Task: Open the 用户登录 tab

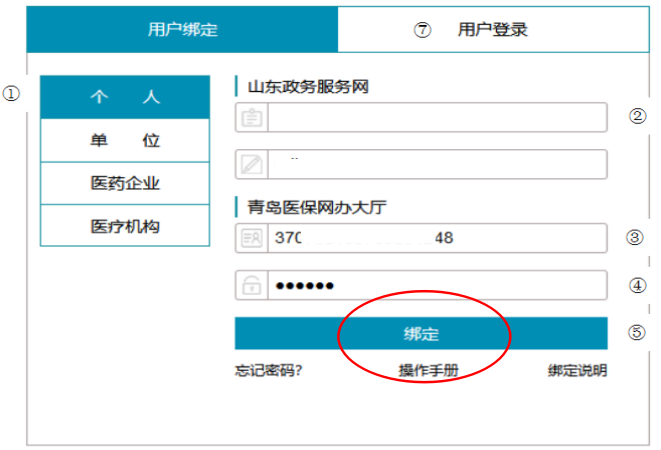Action: click(492, 29)
